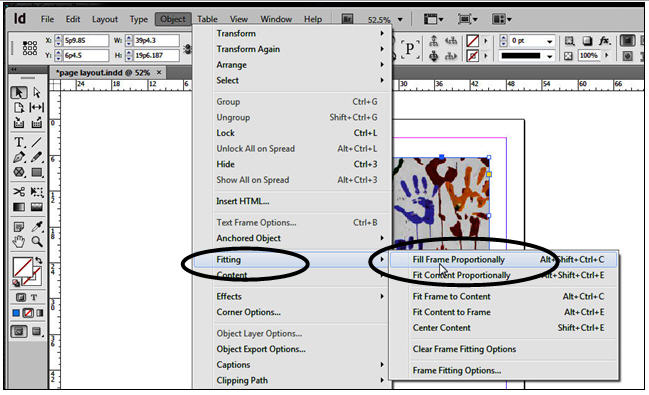
Task: Choose the Gap tool
Action: click(x=37, y=108)
